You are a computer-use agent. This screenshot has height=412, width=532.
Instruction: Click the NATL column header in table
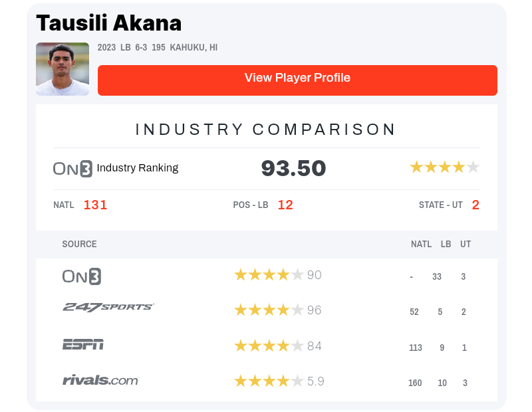(x=421, y=245)
